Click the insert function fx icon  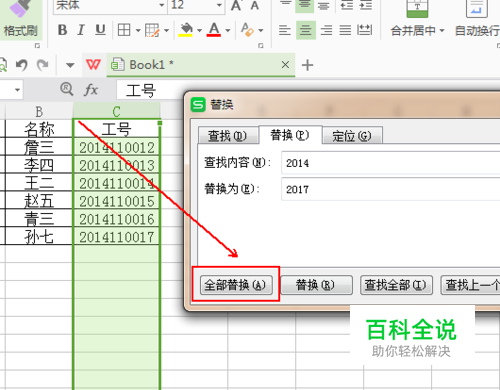coord(91,90)
